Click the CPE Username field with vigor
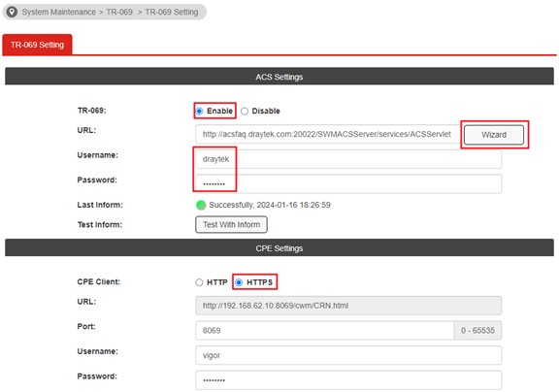559x392 pixels. click(x=348, y=355)
